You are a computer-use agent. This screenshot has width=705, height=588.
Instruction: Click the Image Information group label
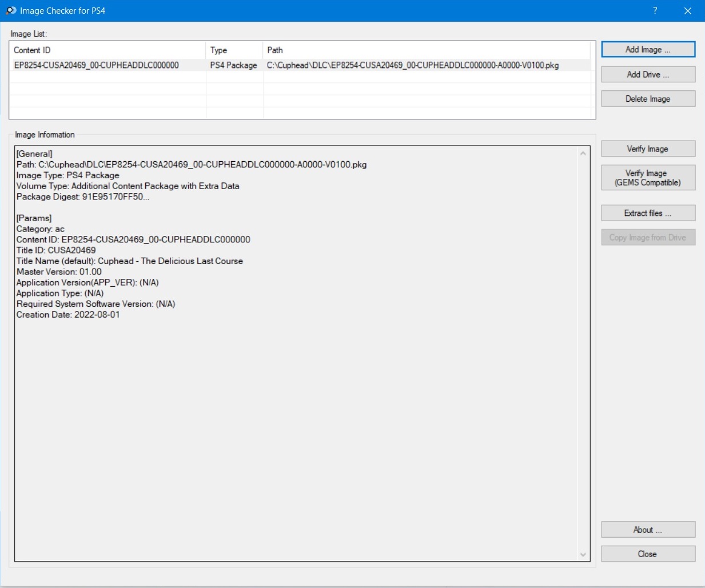coord(45,135)
